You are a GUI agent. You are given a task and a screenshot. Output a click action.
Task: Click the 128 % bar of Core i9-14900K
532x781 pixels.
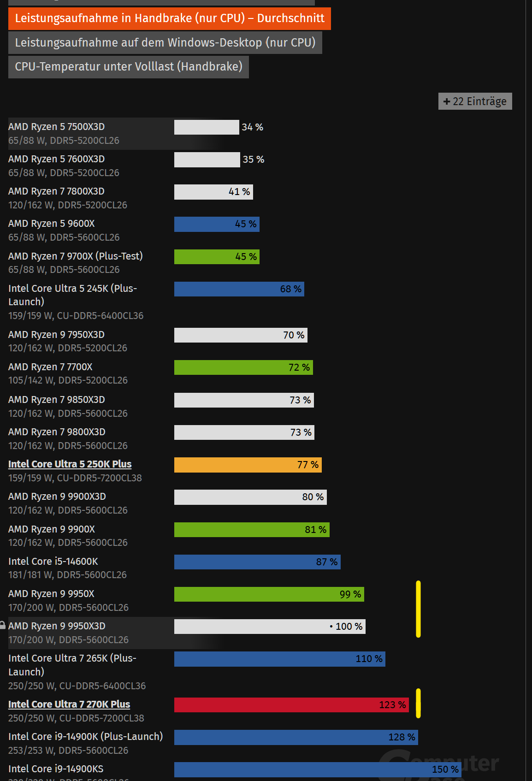click(x=296, y=737)
